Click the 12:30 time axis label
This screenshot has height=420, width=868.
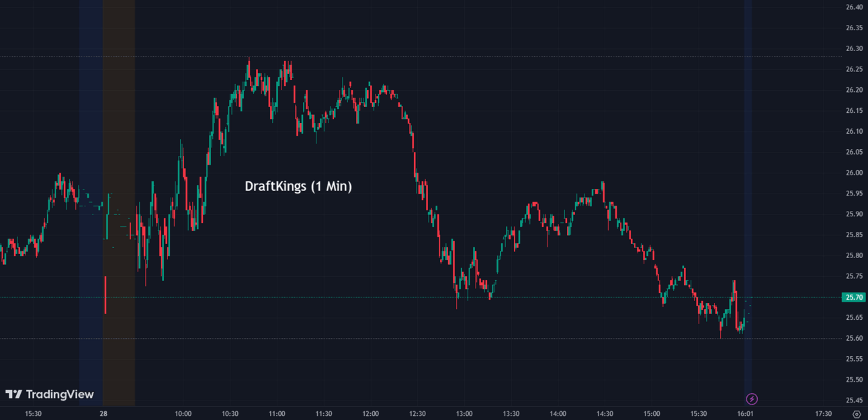(x=417, y=414)
